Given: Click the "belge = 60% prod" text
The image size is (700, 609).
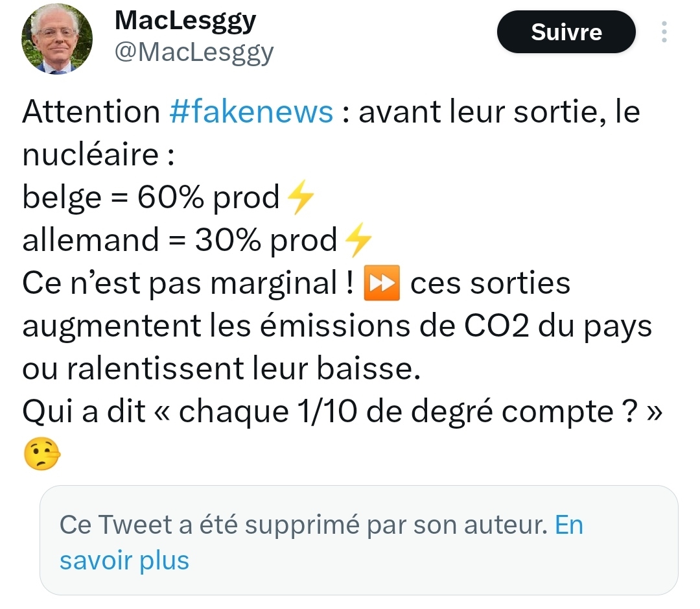Looking at the screenshot, I should [x=150, y=198].
